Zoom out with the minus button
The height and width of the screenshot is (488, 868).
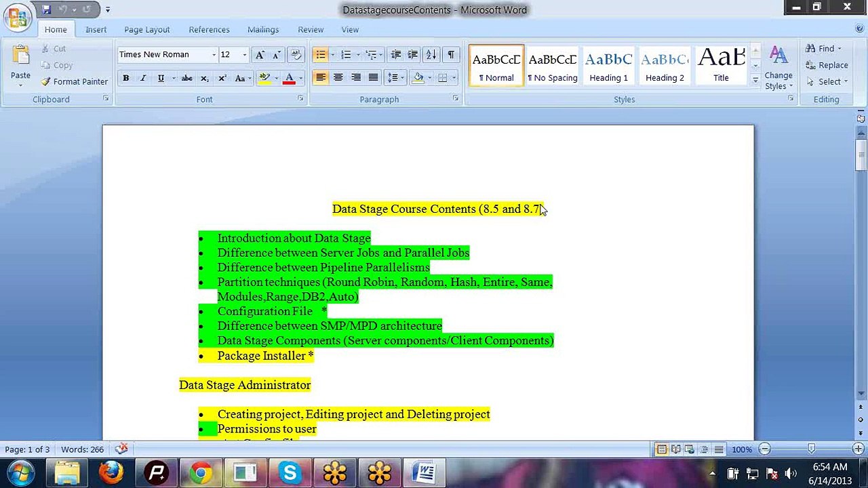pyautogui.click(x=764, y=449)
